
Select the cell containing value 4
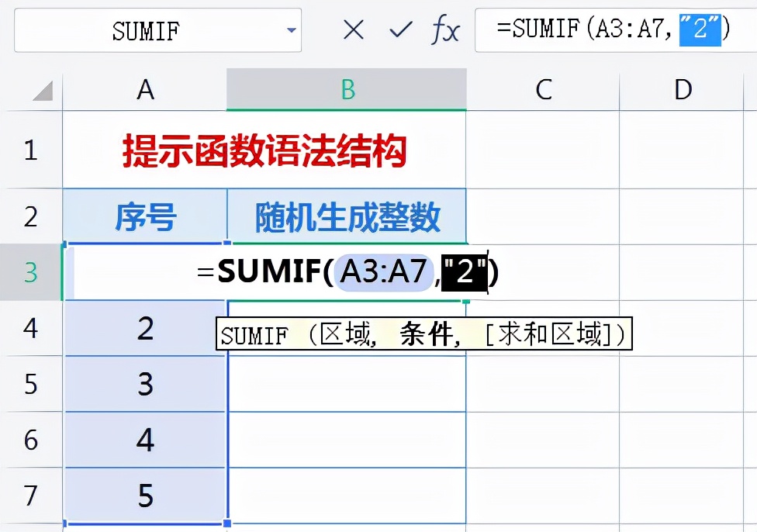pyautogui.click(x=144, y=440)
